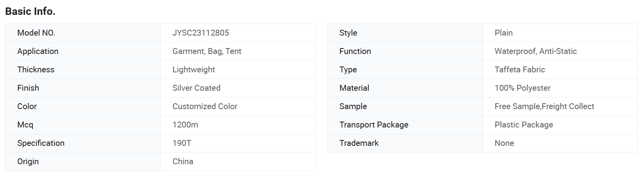The image size is (644, 174).
Task: Select the 1200m Mcq value
Action: pos(185,125)
